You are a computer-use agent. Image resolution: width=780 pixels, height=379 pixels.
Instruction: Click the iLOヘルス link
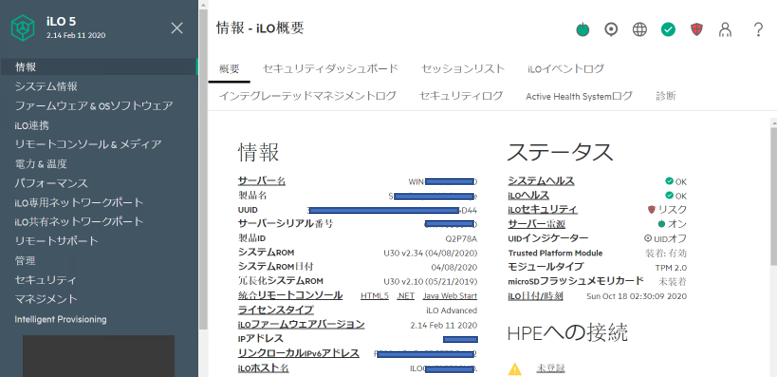click(x=528, y=195)
